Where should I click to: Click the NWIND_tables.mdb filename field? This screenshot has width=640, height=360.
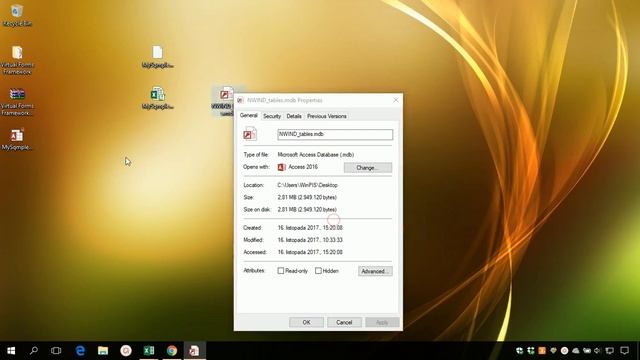pos(335,134)
